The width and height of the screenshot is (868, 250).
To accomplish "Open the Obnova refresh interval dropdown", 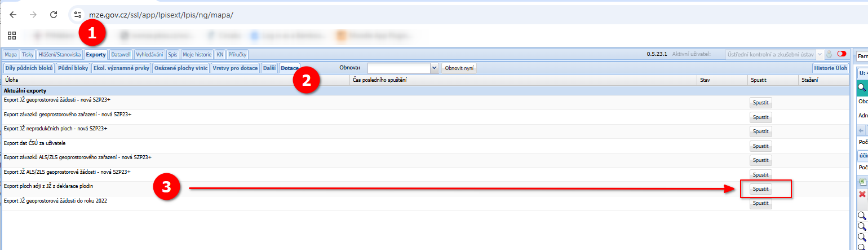I will click(433, 68).
